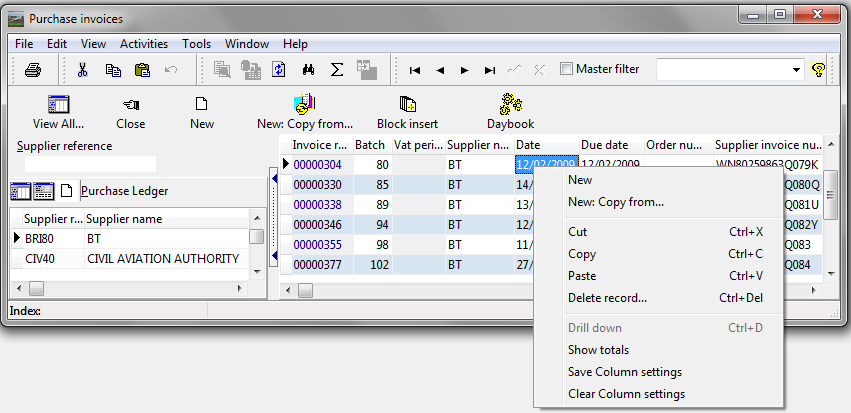Open the Daybook
The width and height of the screenshot is (851, 413).
click(510, 111)
